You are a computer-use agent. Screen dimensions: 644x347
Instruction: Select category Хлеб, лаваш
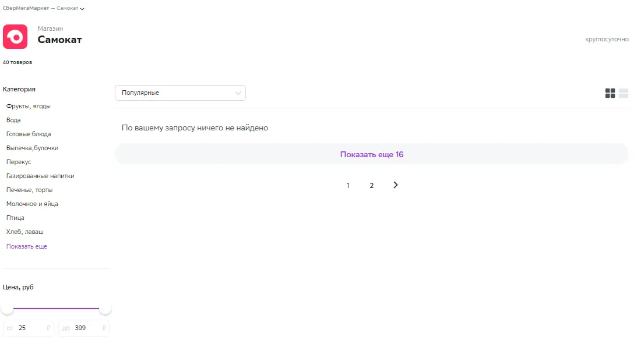[x=24, y=231]
